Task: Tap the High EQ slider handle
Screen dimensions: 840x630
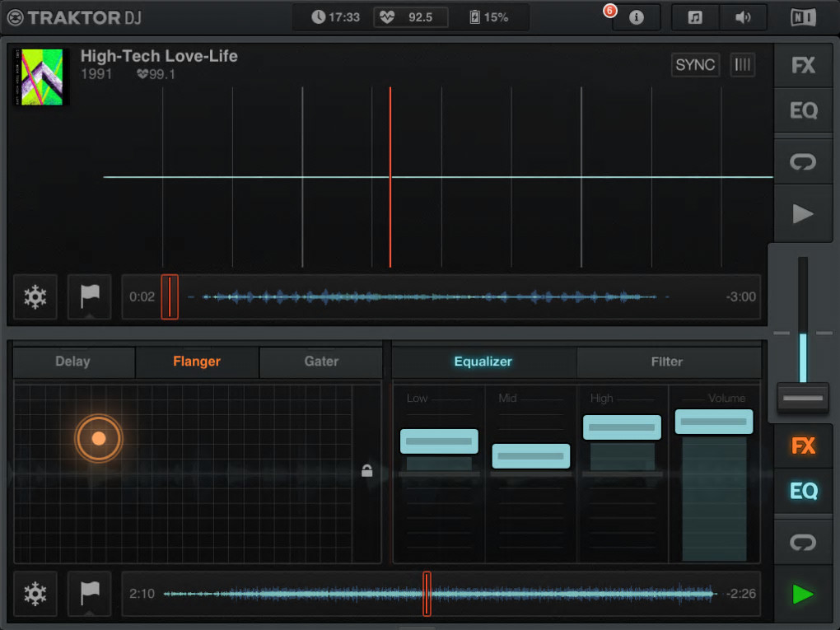Action: 622,427
